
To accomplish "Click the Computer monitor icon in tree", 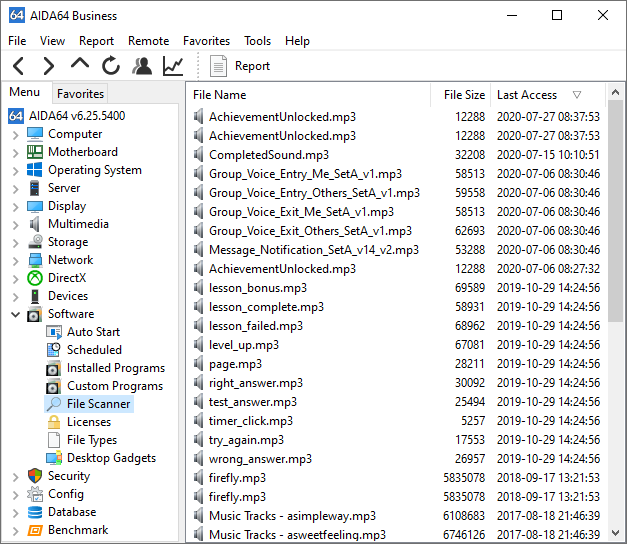I will [35, 134].
